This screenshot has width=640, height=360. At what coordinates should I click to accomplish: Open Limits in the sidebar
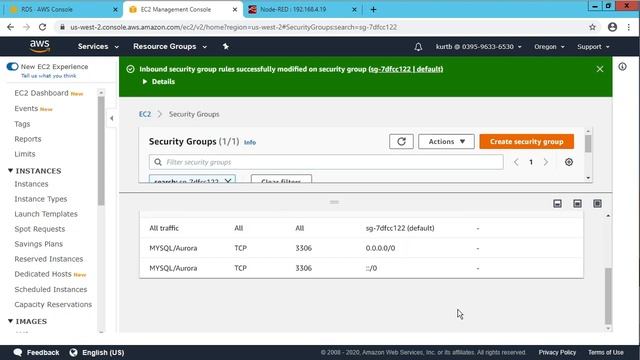pyautogui.click(x=25, y=154)
